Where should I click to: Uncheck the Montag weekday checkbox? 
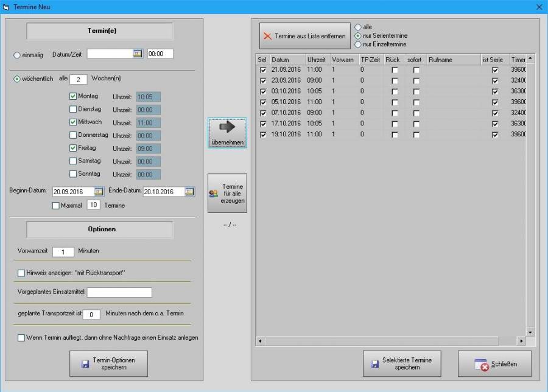(73, 96)
